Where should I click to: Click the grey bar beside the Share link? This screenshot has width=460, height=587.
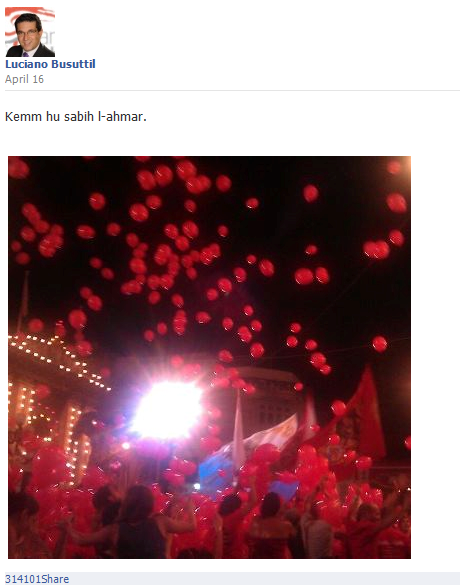pyautogui.click(x=264, y=579)
